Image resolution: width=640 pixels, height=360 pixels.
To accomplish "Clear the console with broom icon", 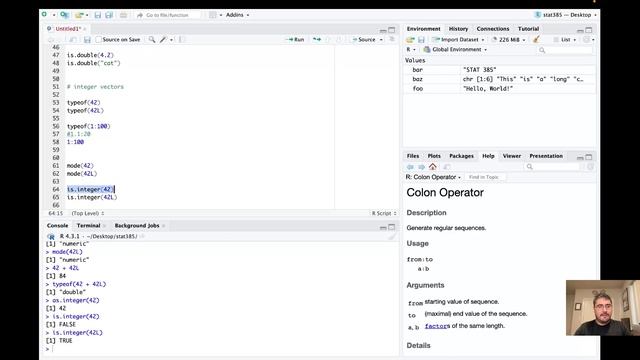I will click(x=392, y=236).
